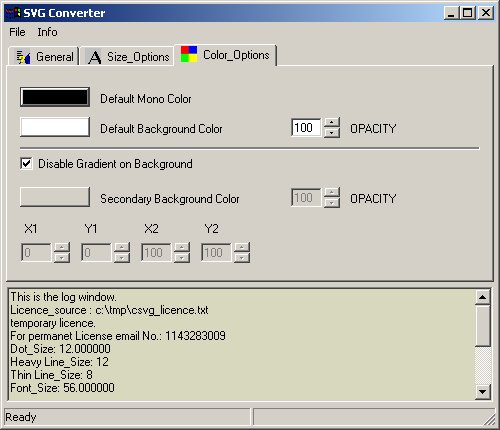500x430 pixels.
Task: Decrease the Default Background opacity
Action: (x=331, y=132)
